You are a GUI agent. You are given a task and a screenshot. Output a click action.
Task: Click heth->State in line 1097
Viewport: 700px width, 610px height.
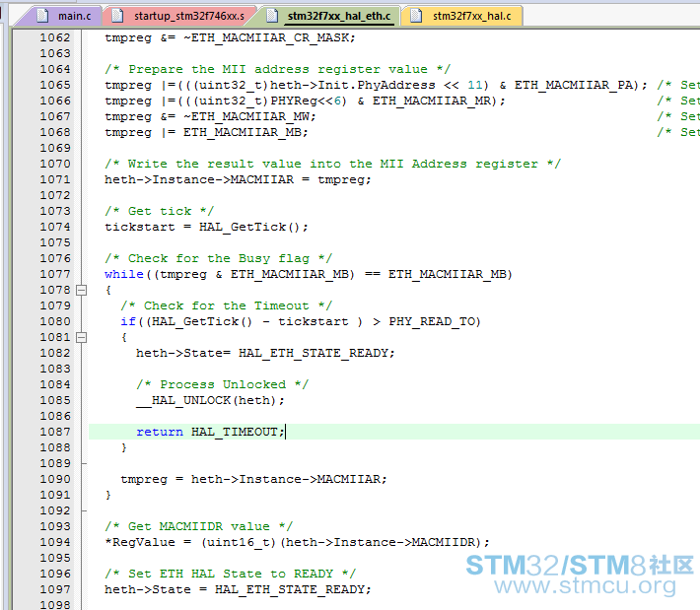coord(148,590)
